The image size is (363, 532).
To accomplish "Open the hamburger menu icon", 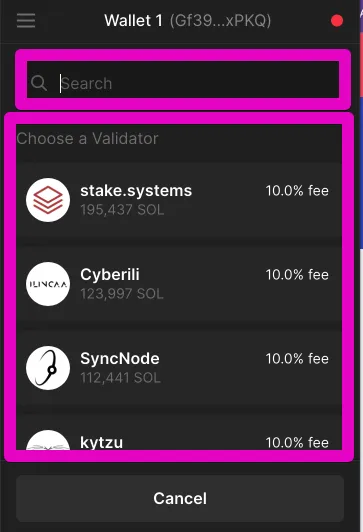I will [26, 21].
